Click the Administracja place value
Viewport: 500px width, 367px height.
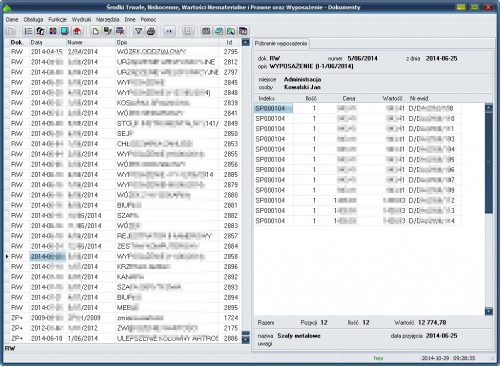pyautogui.click(x=302, y=79)
